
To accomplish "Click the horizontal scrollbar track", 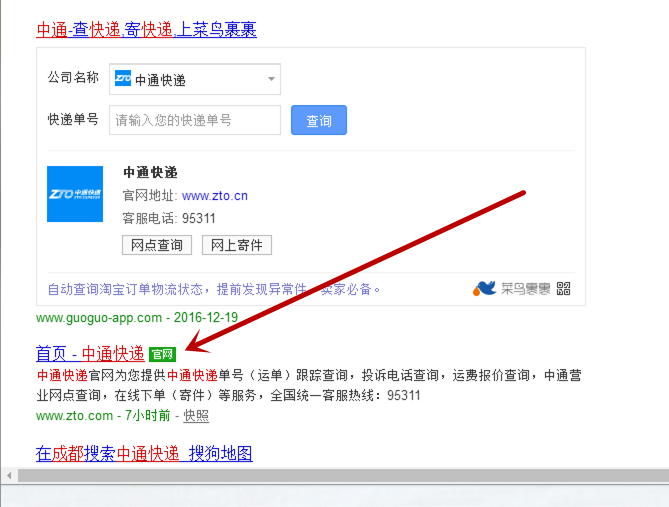I will pos(343,475).
